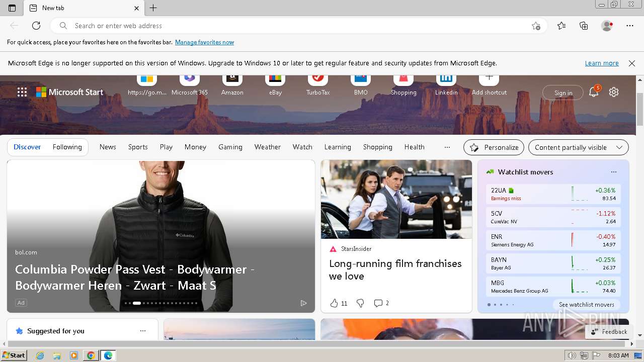Expand more feed categories ellipsis
Image resolution: width=644 pixels, height=362 pixels.
tap(447, 147)
